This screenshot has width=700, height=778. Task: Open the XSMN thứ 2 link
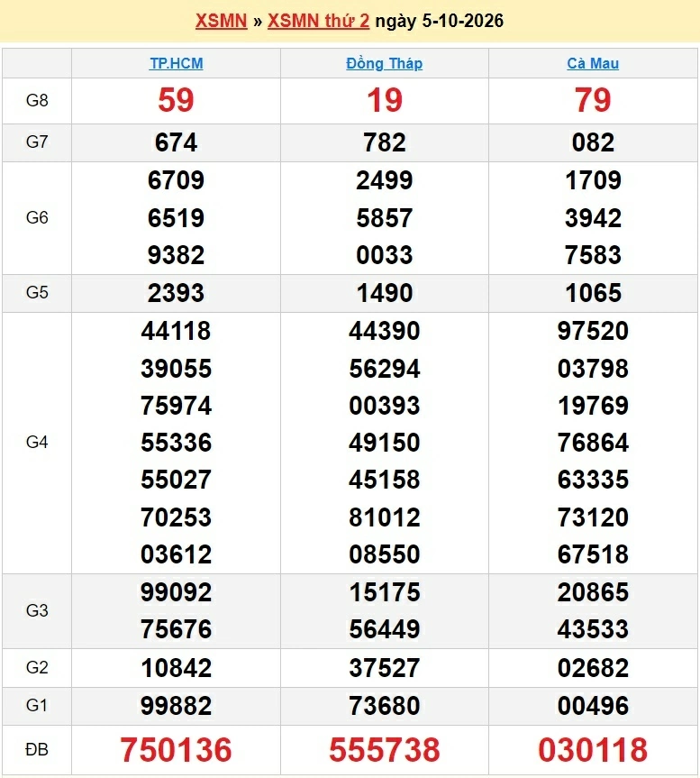(x=318, y=21)
